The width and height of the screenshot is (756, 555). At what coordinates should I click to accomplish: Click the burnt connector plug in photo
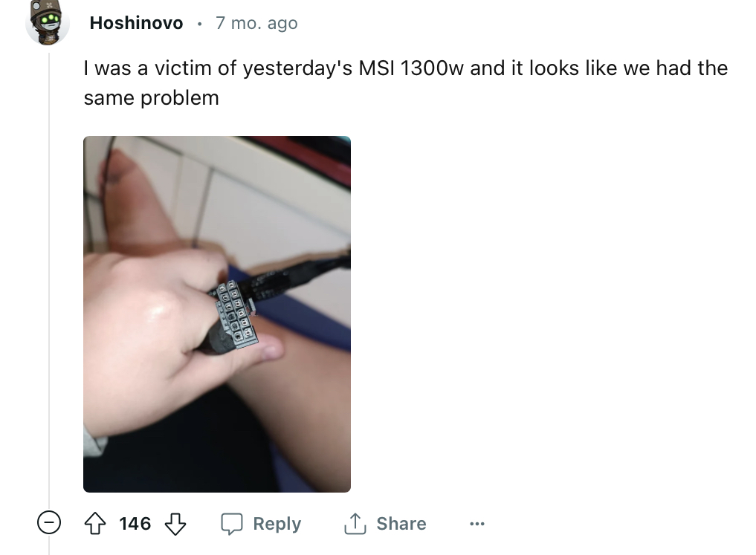point(236,315)
